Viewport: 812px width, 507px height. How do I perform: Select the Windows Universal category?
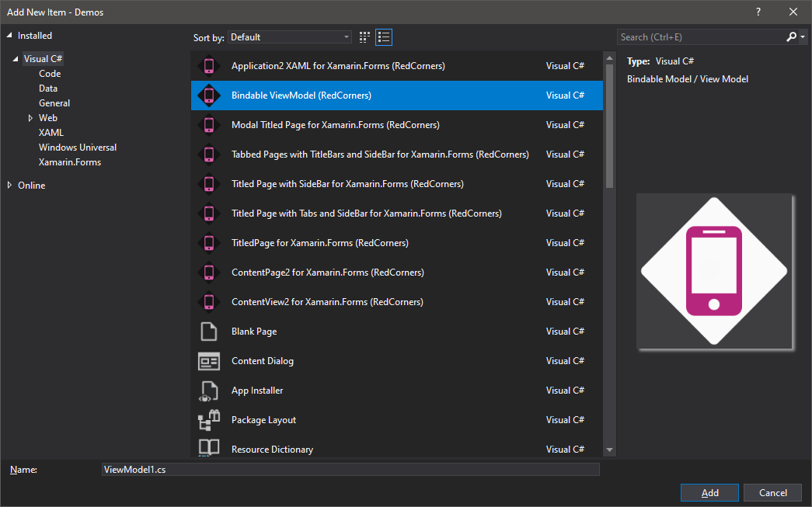78,148
